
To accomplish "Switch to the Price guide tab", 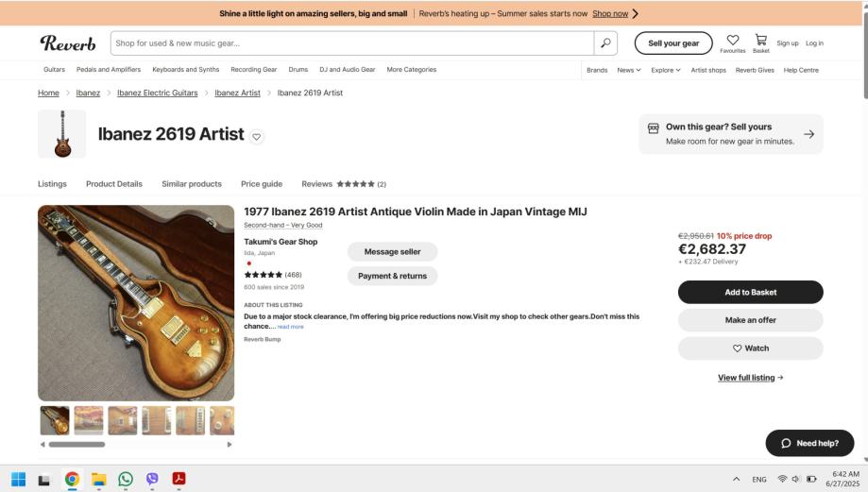I will (x=262, y=184).
